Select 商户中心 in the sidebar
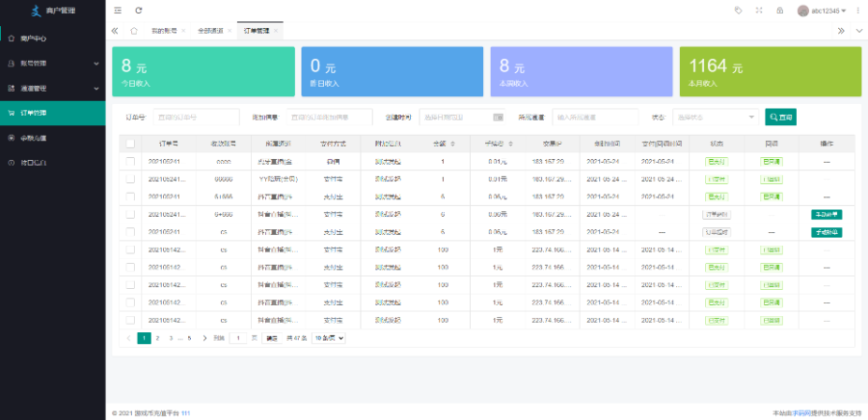The width and height of the screenshot is (868, 420). pos(34,39)
